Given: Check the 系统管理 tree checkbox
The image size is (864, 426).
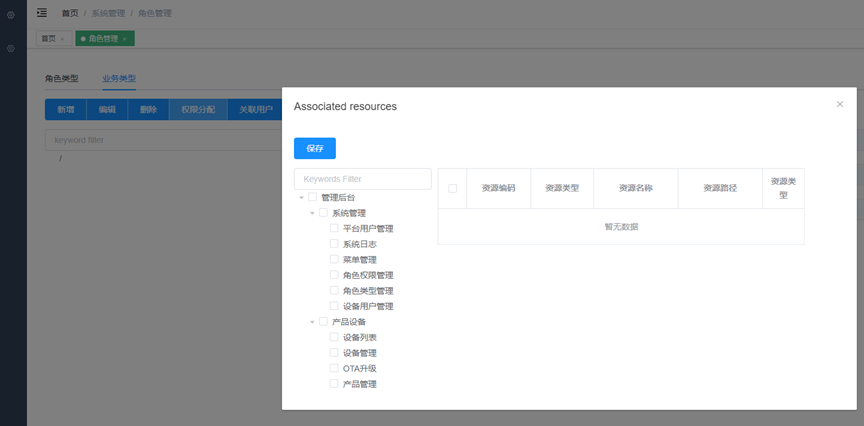Looking at the screenshot, I should click(x=323, y=213).
